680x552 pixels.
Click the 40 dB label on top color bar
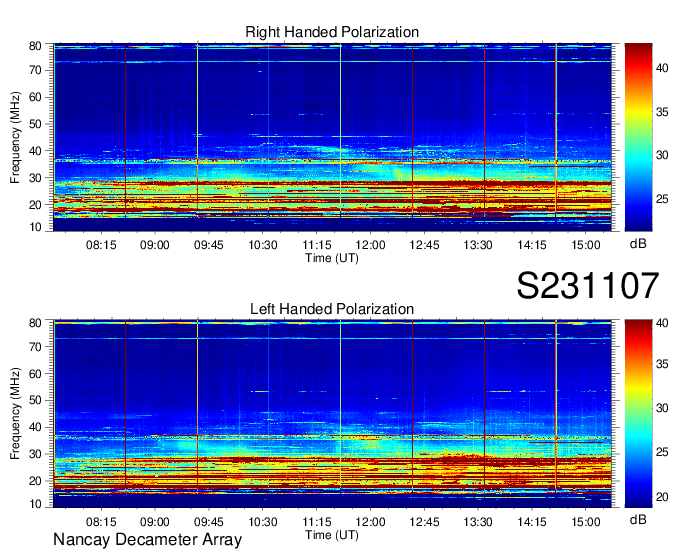662,68
